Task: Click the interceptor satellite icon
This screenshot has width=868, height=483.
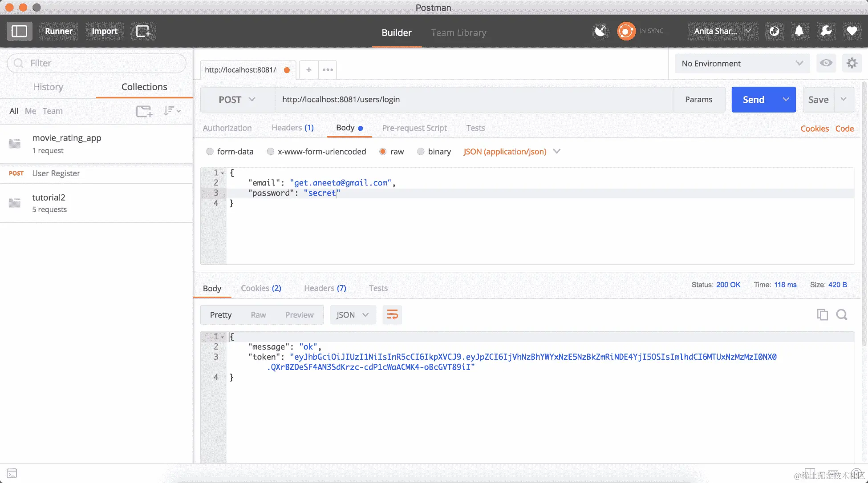Action: click(x=600, y=31)
